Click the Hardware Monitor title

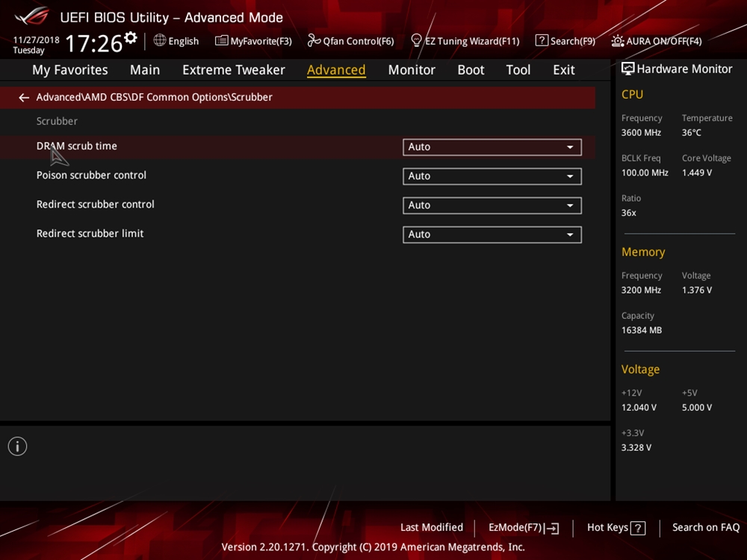coord(684,69)
